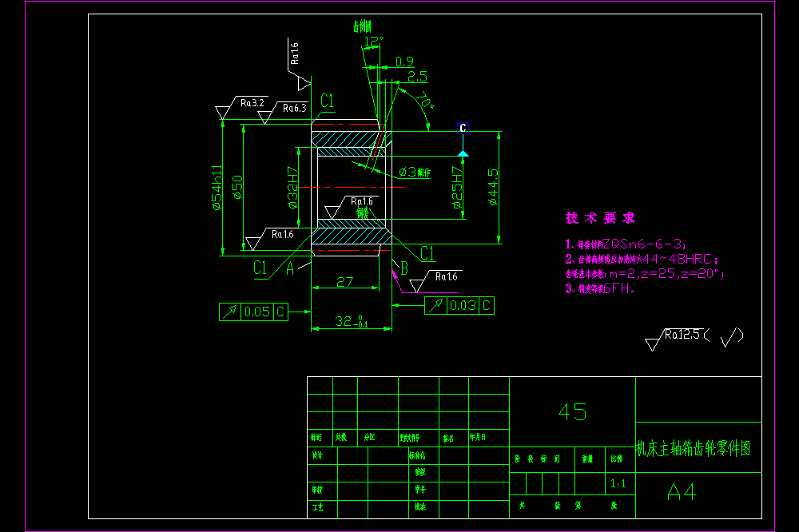Click the 年月日 column header
Screen dimensions: 799x532
pyautogui.click(x=478, y=437)
